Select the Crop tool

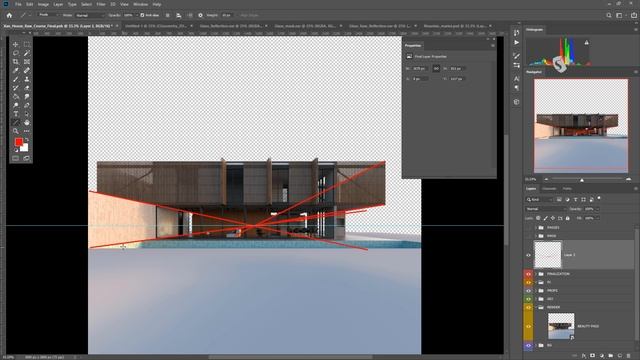(x=16, y=62)
